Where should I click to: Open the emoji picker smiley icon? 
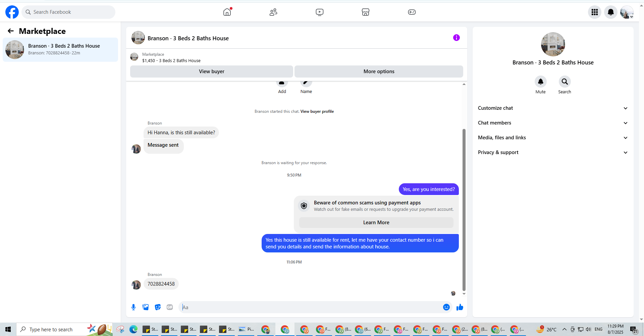[446, 307]
